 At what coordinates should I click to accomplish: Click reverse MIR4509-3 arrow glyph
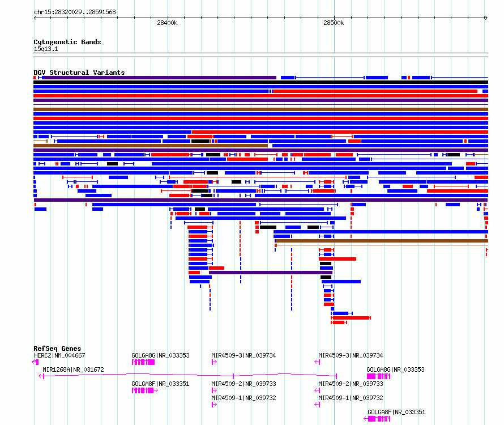(317, 362)
